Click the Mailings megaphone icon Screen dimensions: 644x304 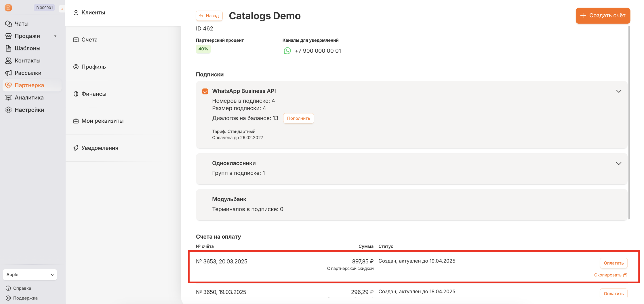tap(9, 73)
